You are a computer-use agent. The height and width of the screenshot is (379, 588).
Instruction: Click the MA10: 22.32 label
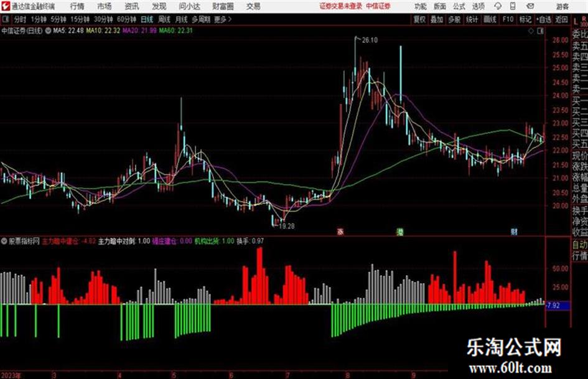click(x=103, y=30)
